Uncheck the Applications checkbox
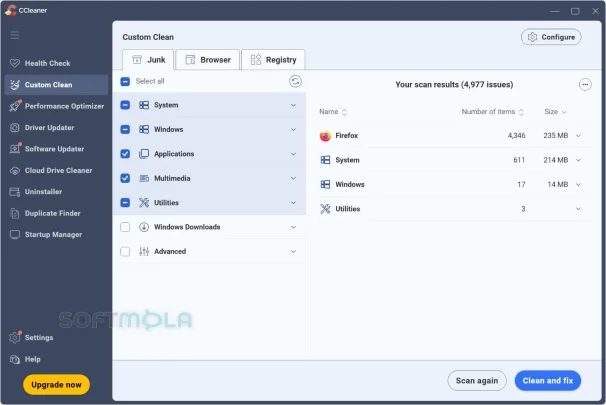 click(125, 154)
